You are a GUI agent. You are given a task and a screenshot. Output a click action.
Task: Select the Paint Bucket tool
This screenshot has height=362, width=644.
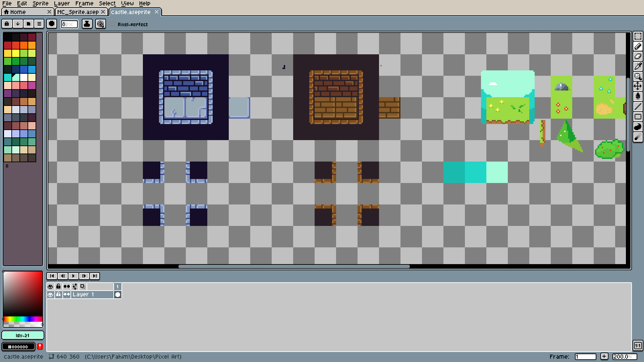638,97
